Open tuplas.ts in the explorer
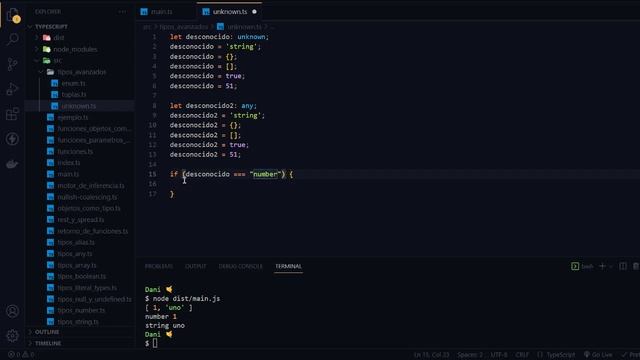The height and width of the screenshot is (360, 640). (x=73, y=95)
